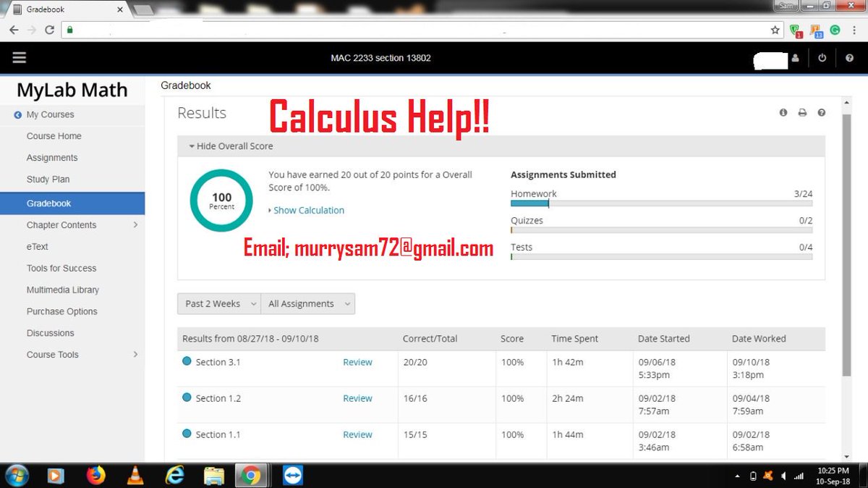Open the All Assignments dropdown
This screenshot has width=868, height=488.
click(x=307, y=303)
